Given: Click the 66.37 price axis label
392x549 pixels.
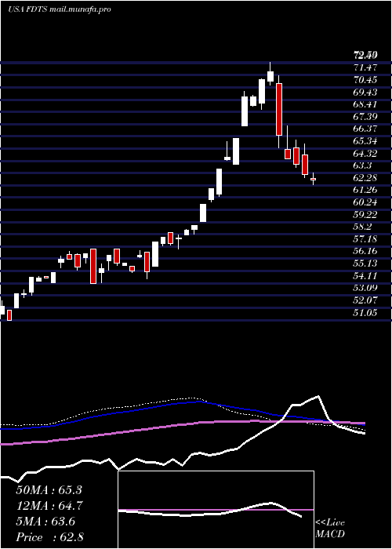Looking at the screenshot, I should click(365, 129).
